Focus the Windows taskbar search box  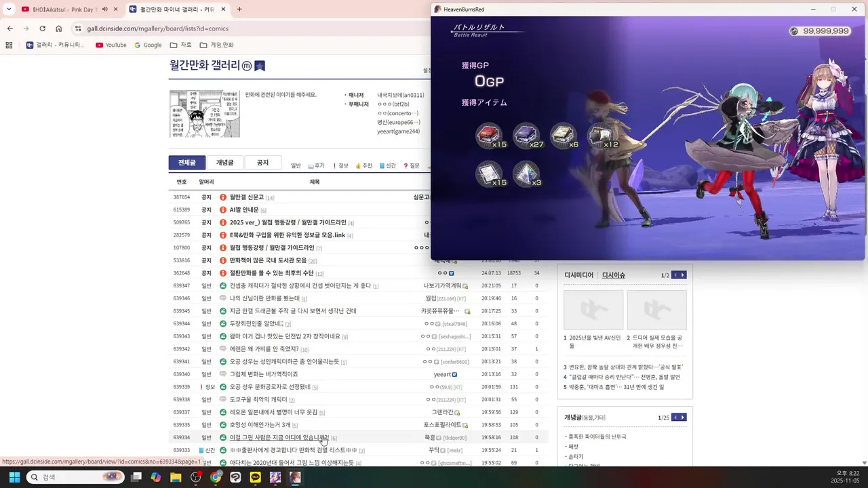tap(75, 477)
